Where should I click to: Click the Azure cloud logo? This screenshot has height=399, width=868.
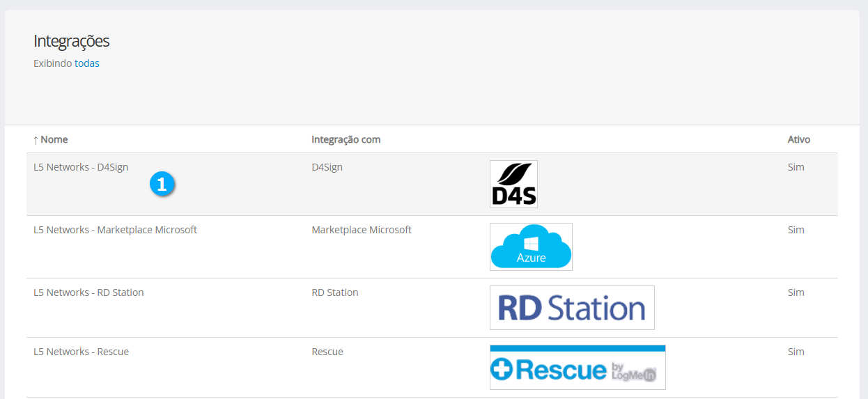click(x=531, y=247)
